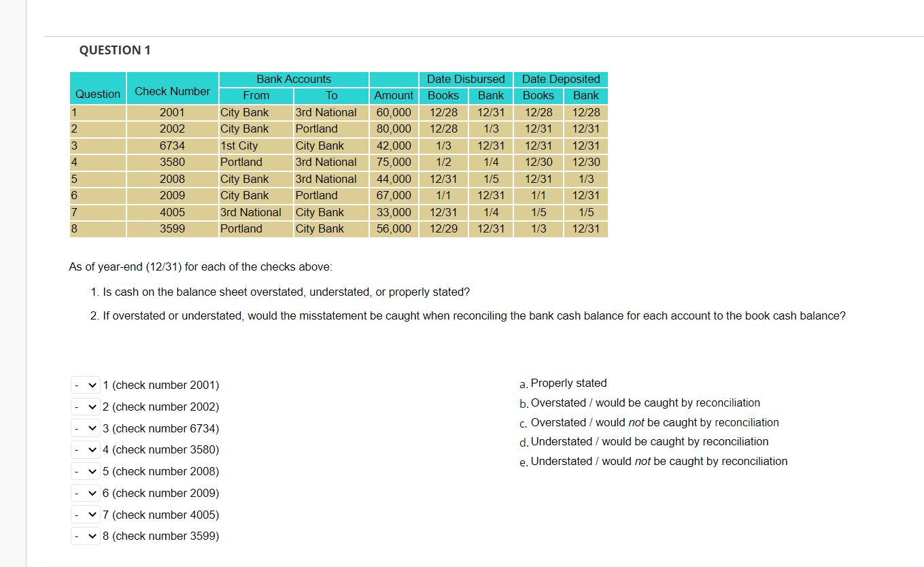The height and width of the screenshot is (567, 924).
Task: Click amount cell 44,000
Action: (394, 179)
